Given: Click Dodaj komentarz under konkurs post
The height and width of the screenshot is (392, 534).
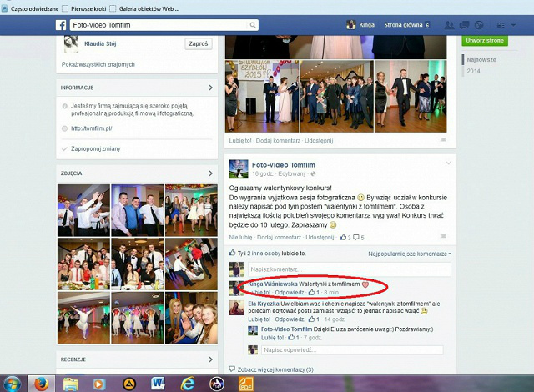Looking at the screenshot, I should [x=279, y=237].
